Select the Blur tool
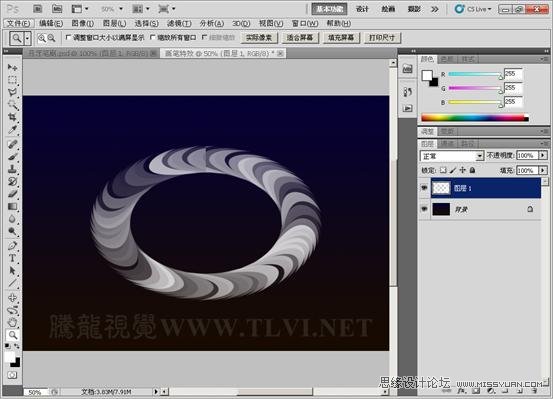This screenshot has width=553, height=399. [x=12, y=219]
